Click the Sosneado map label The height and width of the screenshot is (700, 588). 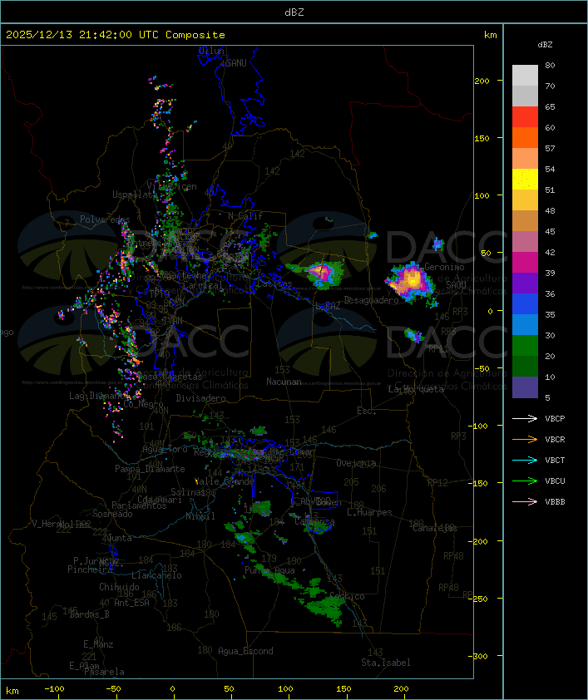[112, 514]
